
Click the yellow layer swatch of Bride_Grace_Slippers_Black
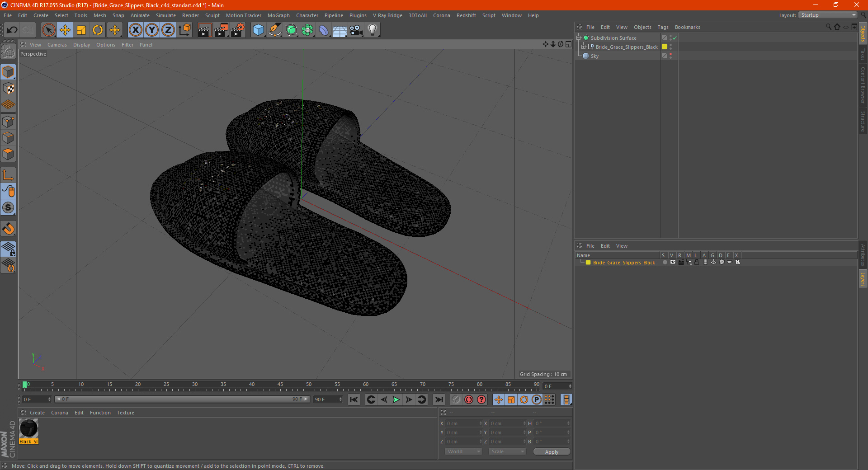pos(665,47)
